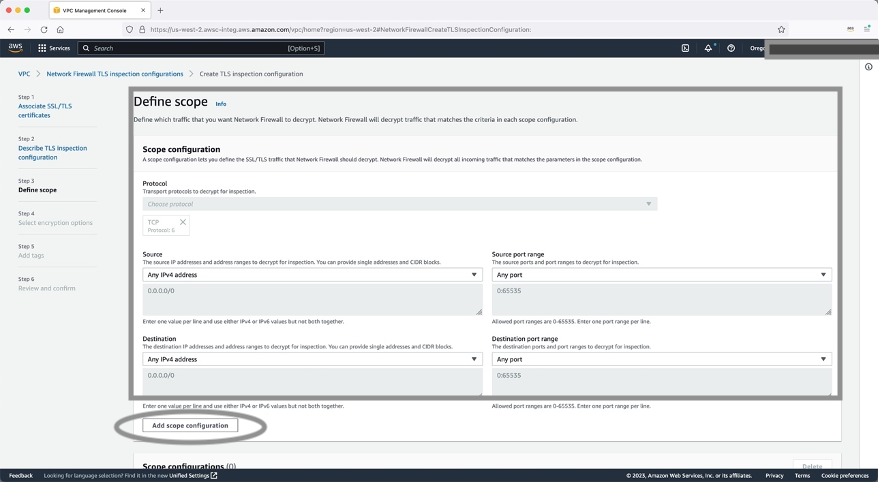Open Cookie preferences
The width and height of the screenshot is (879, 483).
tap(845, 476)
